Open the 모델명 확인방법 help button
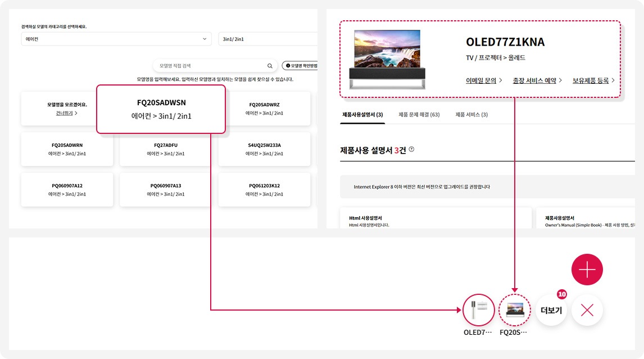This screenshot has width=644, height=359. click(301, 66)
